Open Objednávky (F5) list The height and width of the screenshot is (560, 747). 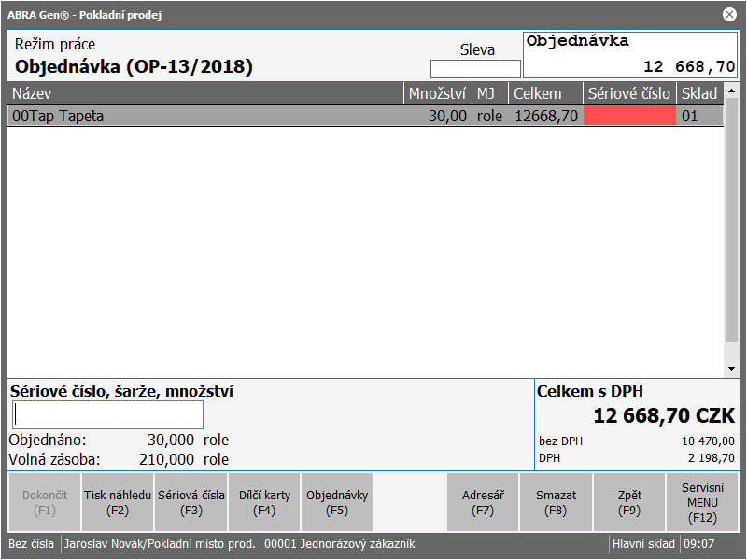pos(337,502)
